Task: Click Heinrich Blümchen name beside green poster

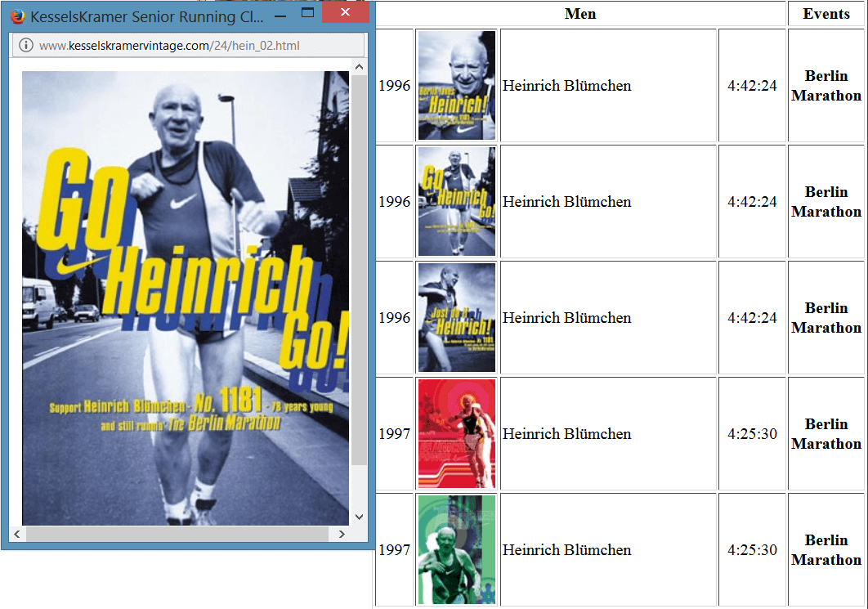Action: click(567, 550)
